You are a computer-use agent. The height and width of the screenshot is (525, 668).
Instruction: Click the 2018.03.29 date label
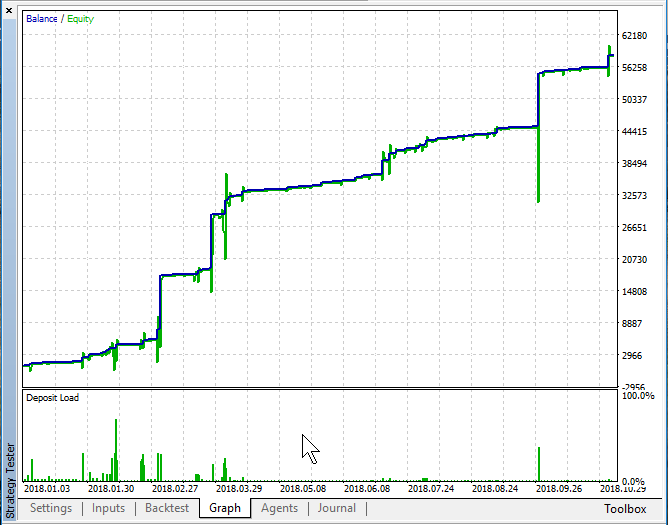[x=239, y=488]
